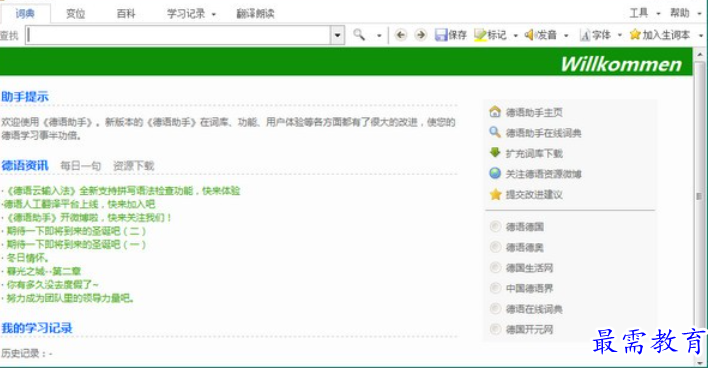Viewport: 714px width, 373px height.
Task: Open 努力成为团队里的领导力量吧 link
Action: click(x=71, y=298)
